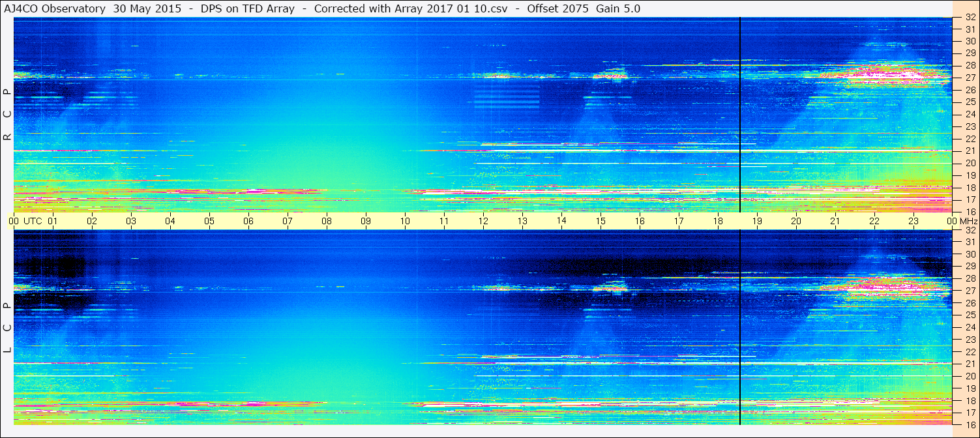Click the 28 MHz label of LCP panel
The height and width of the screenshot is (438, 980).
click(x=970, y=278)
